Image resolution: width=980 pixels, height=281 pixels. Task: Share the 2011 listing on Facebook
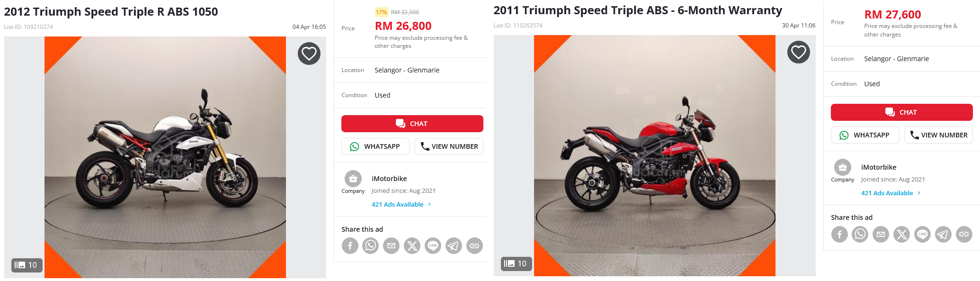click(x=839, y=234)
